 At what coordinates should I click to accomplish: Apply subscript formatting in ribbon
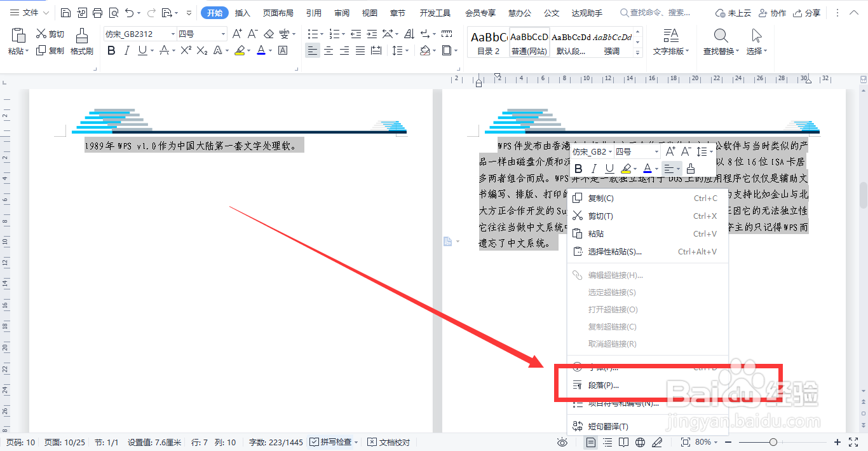point(202,50)
